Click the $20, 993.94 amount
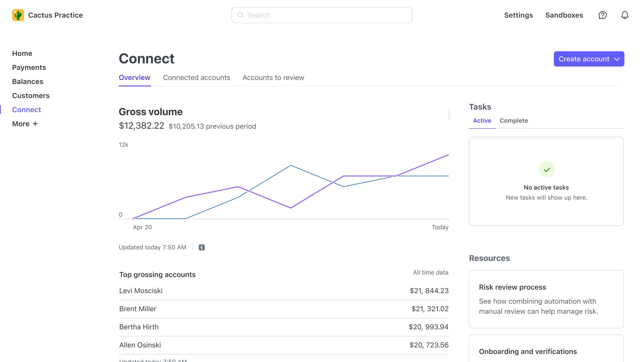 pyautogui.click(x=429, y=327)
